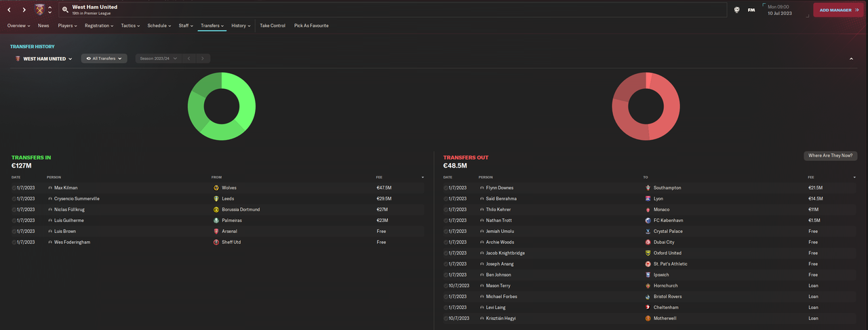This screenshot has width=868, height=330.
Task: Click the Borussia Dortmund badge
Action: pyautogui.click(x=216, y=209)
